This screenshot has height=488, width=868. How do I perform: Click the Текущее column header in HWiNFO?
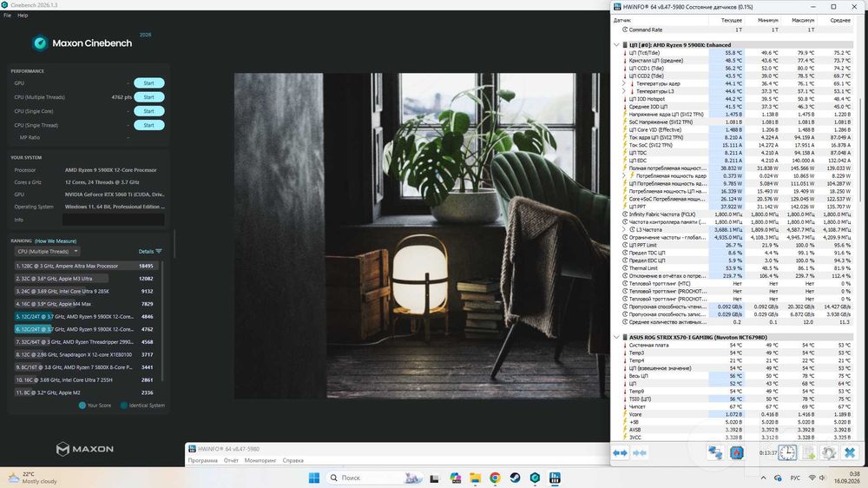pos(727,21)
